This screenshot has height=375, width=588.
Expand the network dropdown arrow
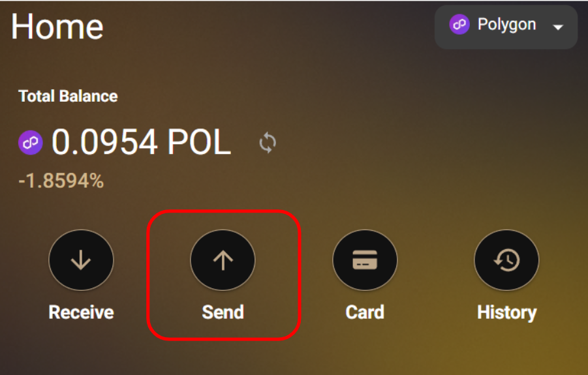(x=558, y=27)
